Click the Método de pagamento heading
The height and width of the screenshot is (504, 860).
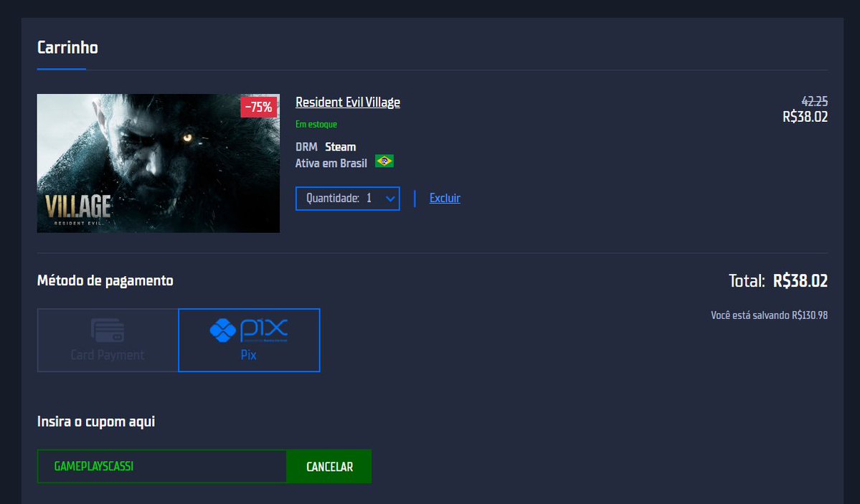pyautogui.click(x=105, y=281)
